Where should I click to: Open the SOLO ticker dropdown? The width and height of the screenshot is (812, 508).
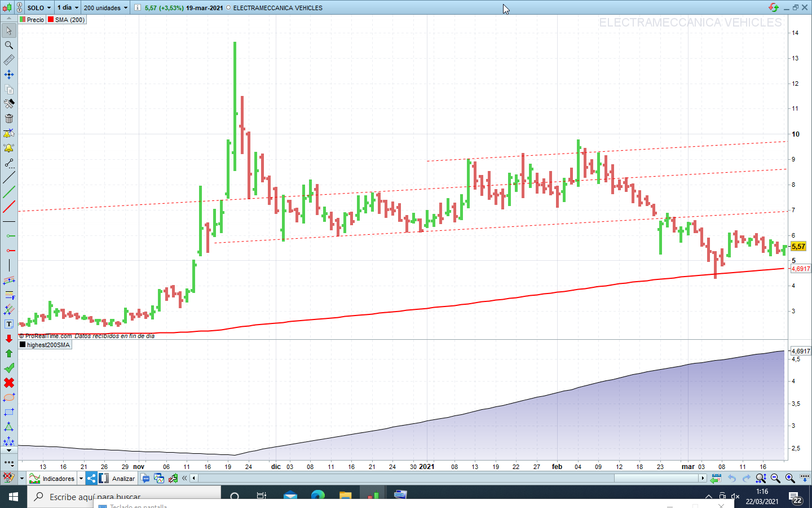point(39,8)
